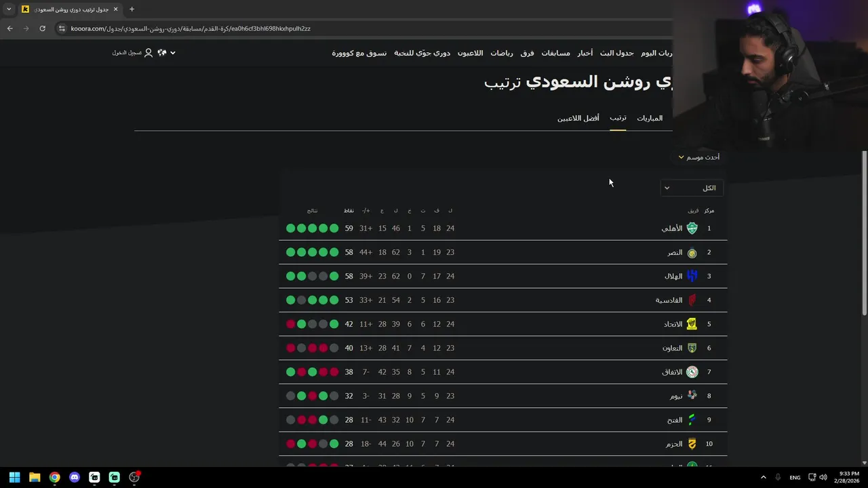Click the ENG language indicator in tray
Image resolution: width=868 pixels, height=488 pixels.
pyautogui.click(x=795, y=478)
